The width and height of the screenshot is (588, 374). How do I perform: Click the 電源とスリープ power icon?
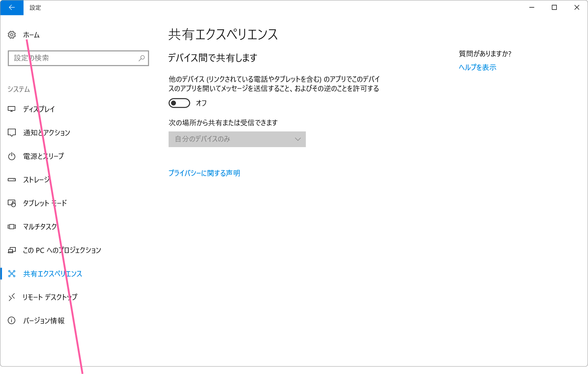pos(12,156)
